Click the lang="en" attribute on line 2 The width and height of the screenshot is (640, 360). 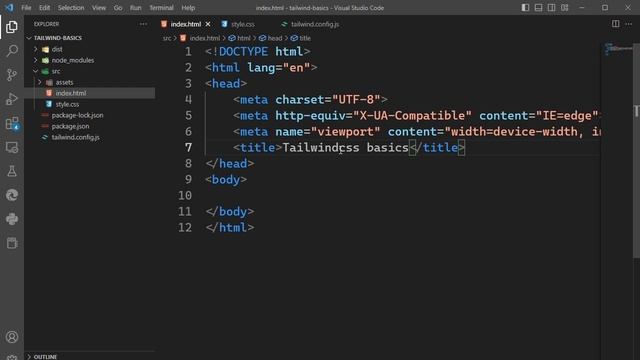[x=278, y=68]
